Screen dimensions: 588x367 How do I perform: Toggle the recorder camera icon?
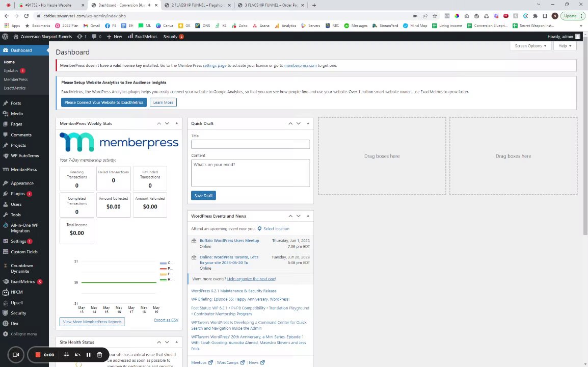pyautogui.click(x=16, y=355)
